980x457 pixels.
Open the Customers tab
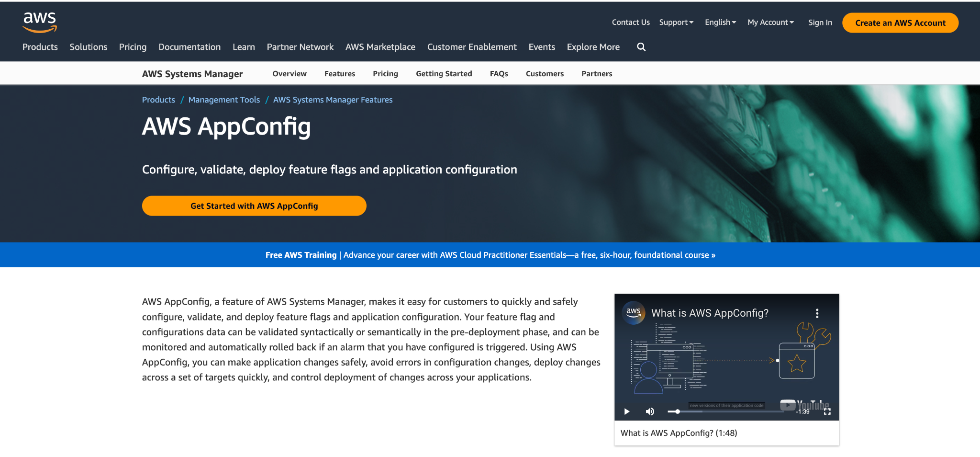coord(545,74)
